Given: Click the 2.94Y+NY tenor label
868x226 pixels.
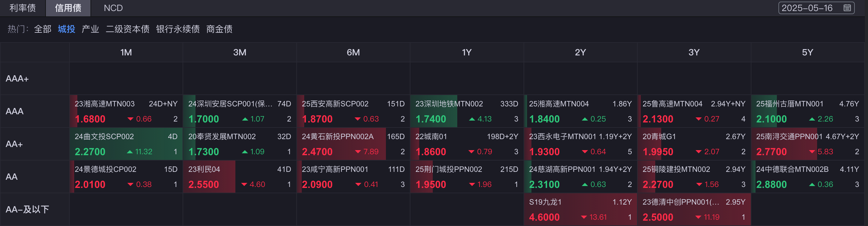Looking at the screenshot, I should (x=728, y=104).
